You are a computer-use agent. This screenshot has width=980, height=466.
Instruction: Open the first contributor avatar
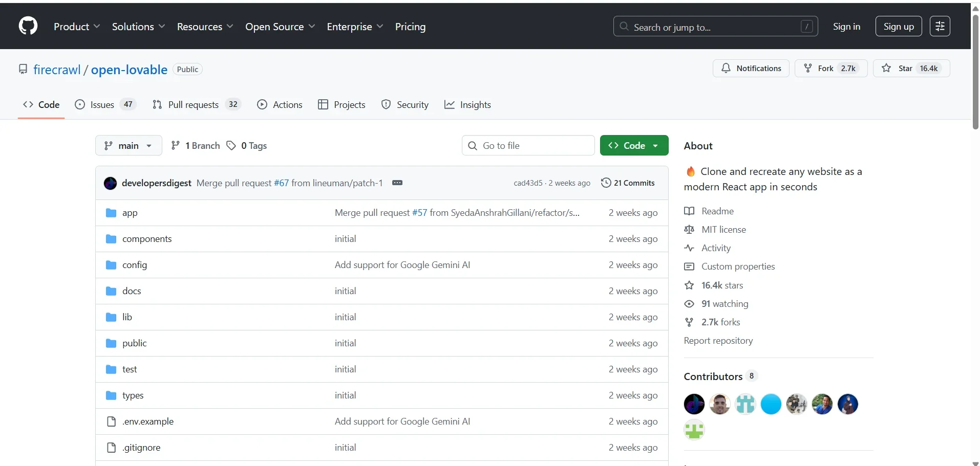click(694, 404)
